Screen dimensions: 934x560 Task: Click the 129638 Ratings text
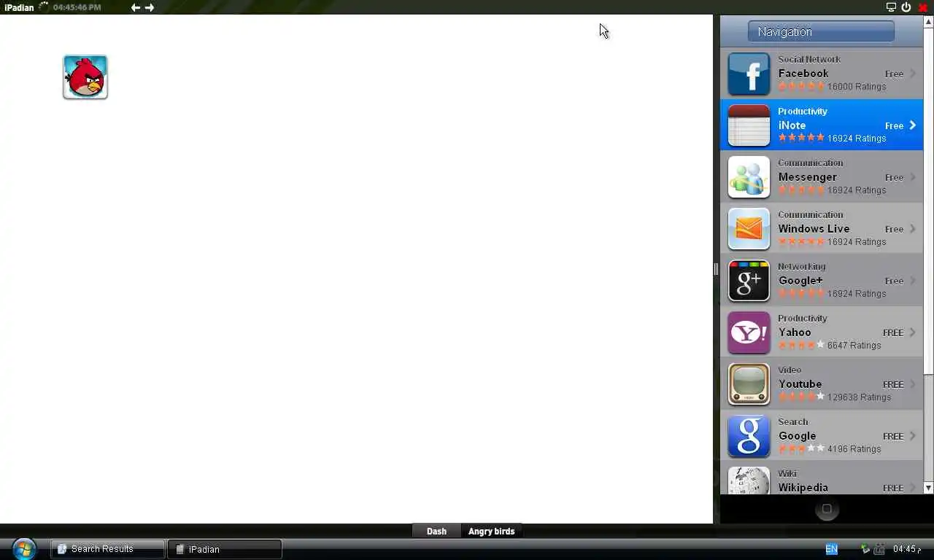tap(859, 397)
